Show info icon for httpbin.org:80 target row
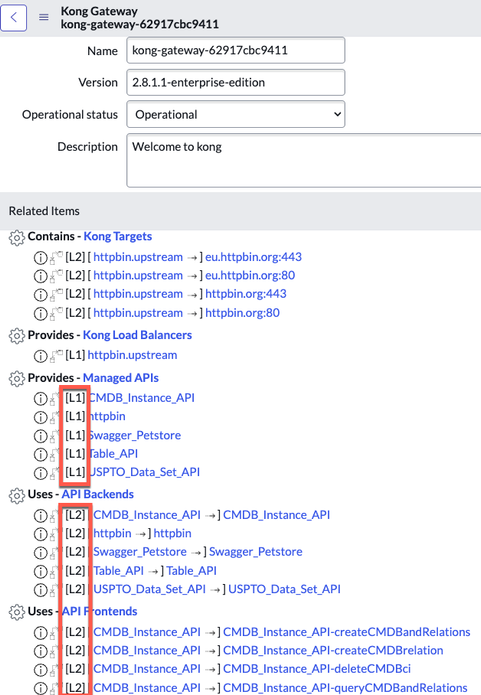 40,313
